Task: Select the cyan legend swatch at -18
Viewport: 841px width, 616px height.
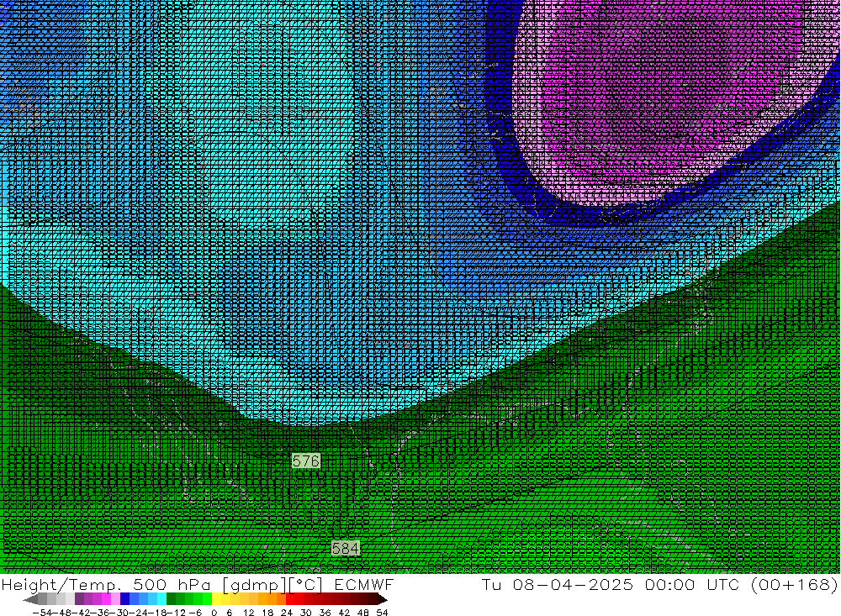Action: click(x=161, y=599)
